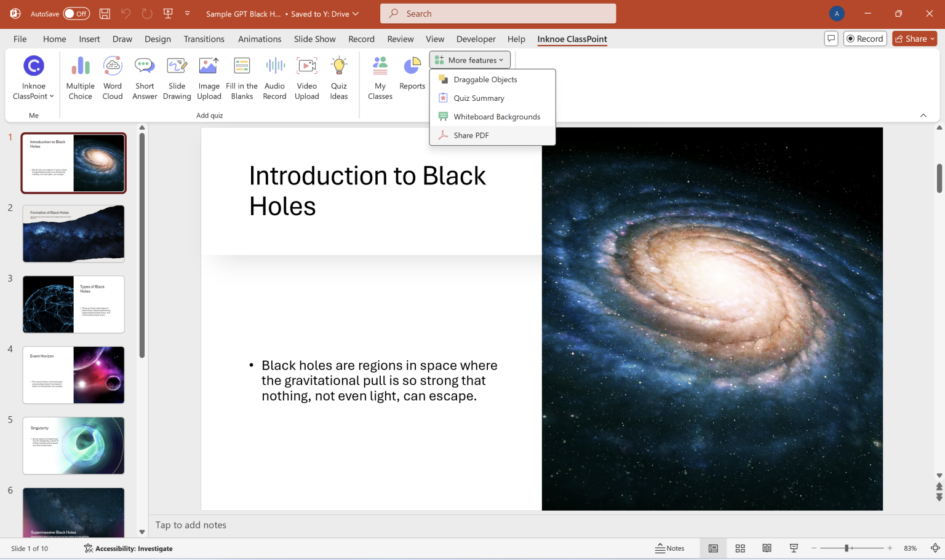This screenshot has width=945, height=560.
Task: Switch to the Animations ribbon tab
Action: click(259, 39)
